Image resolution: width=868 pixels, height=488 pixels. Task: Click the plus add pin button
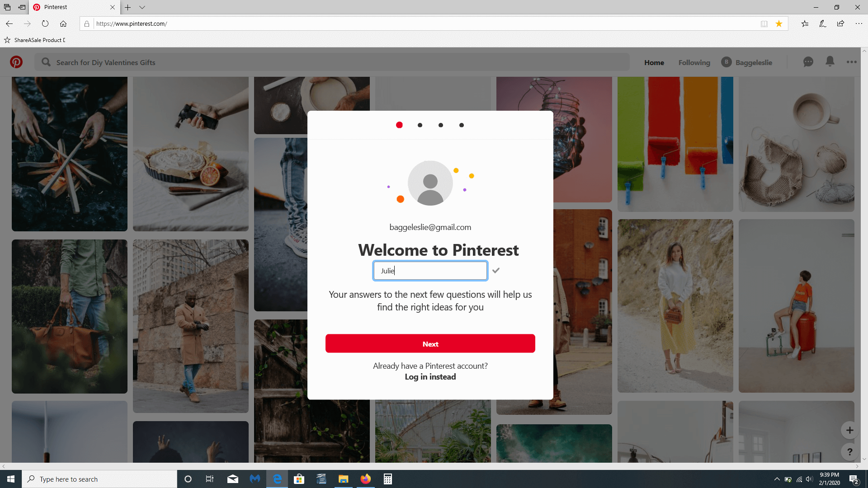click(850, 430)
